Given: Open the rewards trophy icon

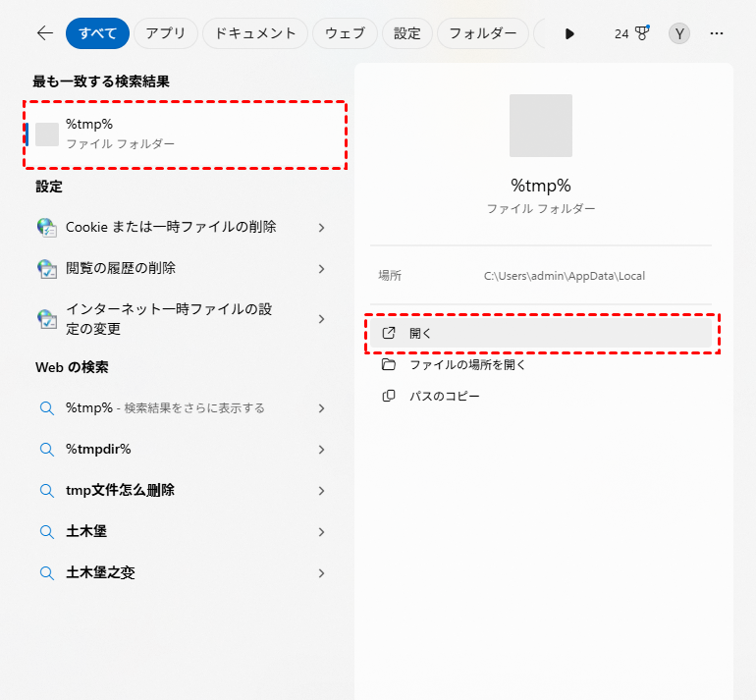Looking at the screenshot, I should 642,33.
